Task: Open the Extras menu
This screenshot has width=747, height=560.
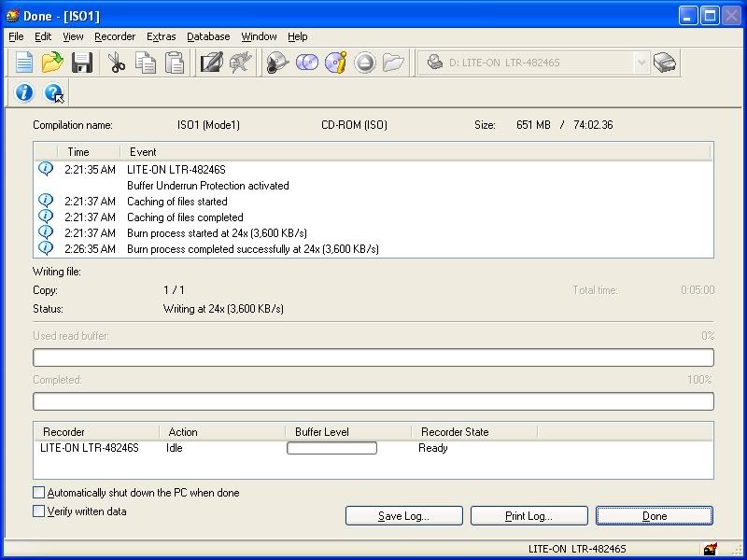Action: pyautogui.click(x=161, y=36)
